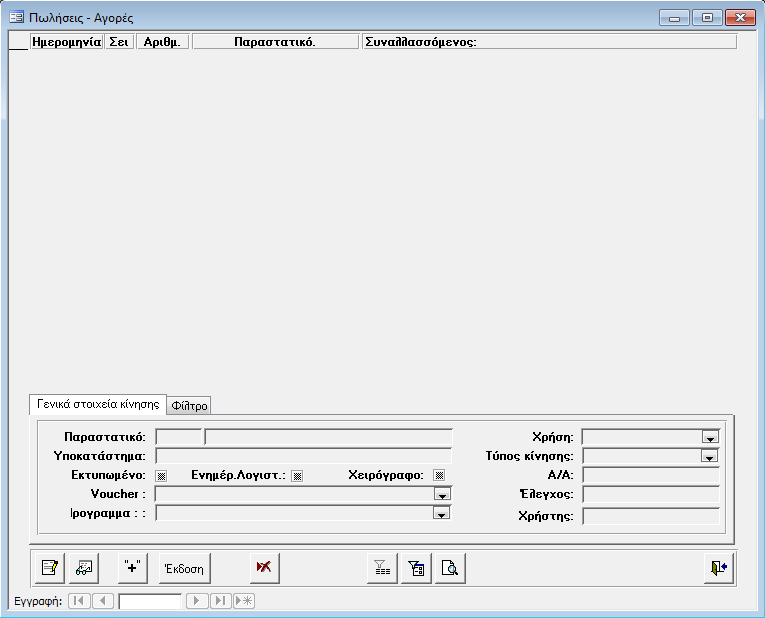
Task: Click the Ημερομηνία column header
Action: [x=67, y=42]
